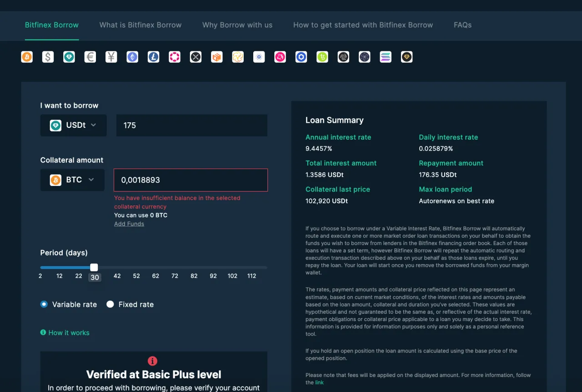Click the Tether logo inside the USDt selector

[x=55, y=126]
